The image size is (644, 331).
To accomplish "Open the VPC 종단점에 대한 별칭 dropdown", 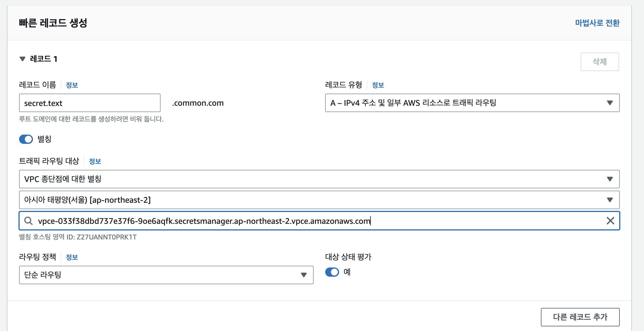I will (x=319, y=179).
